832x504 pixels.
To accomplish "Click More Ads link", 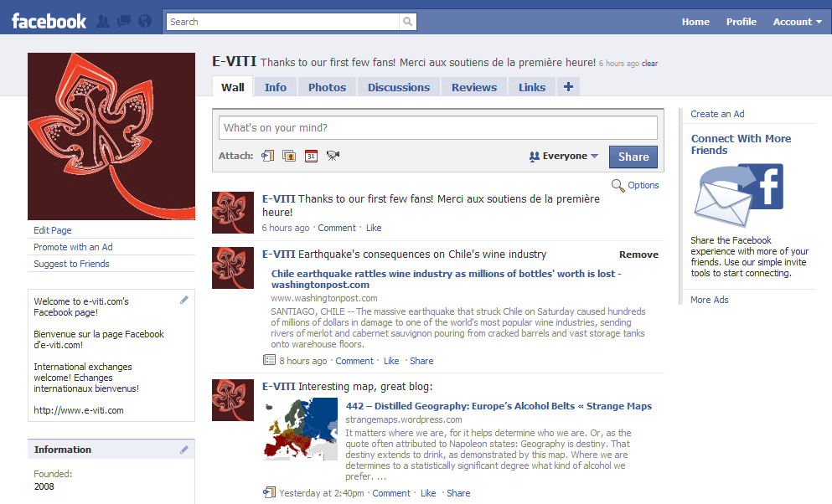I will click(710, 300).
